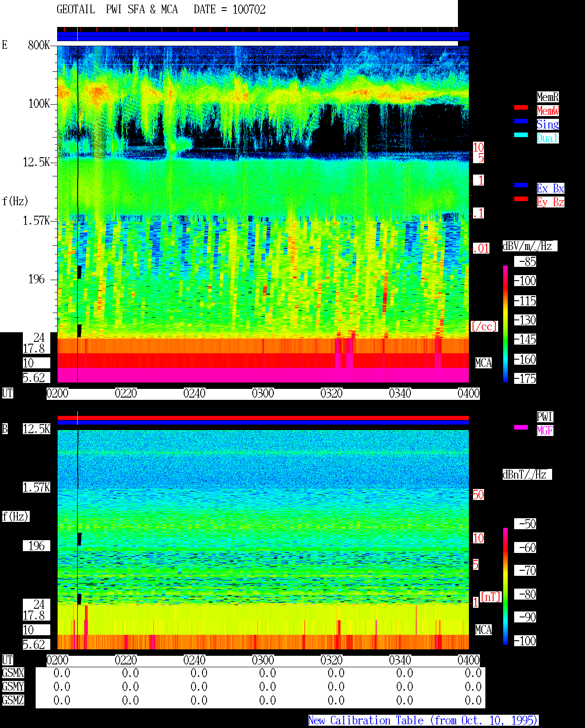This screenshot has height=728, width=585.
Task: Select the "5" red tick label below 800K-panel "10"
Action: click(x=481, y=158)
